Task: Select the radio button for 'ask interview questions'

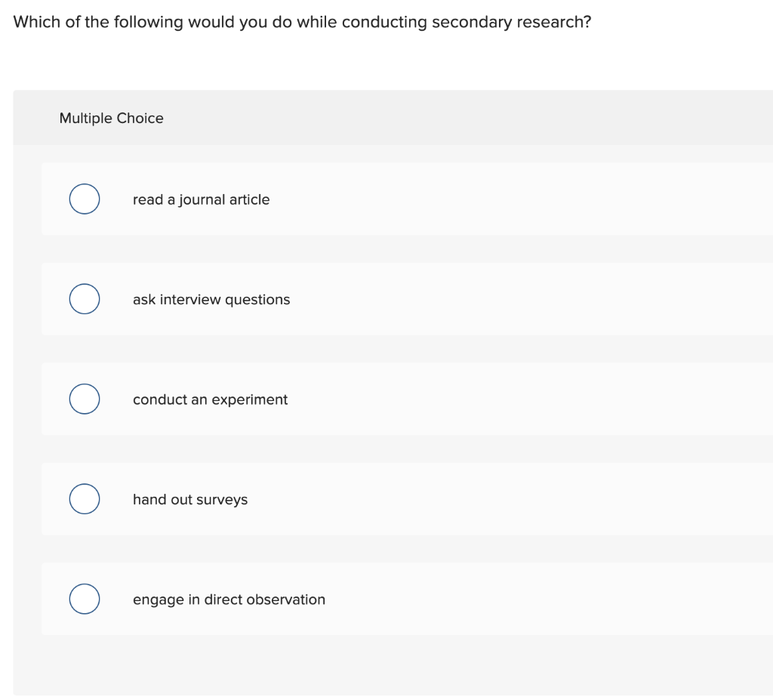Action: click(84, 298)
